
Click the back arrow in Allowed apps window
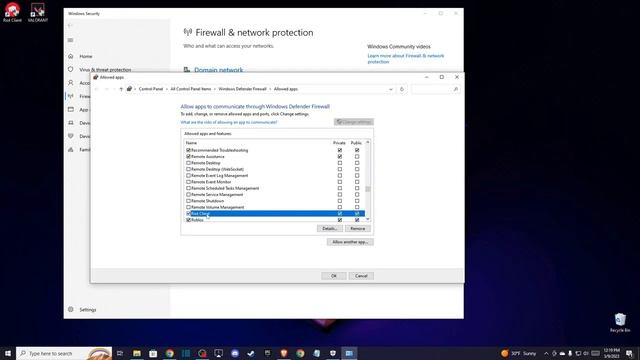point(97,89)
